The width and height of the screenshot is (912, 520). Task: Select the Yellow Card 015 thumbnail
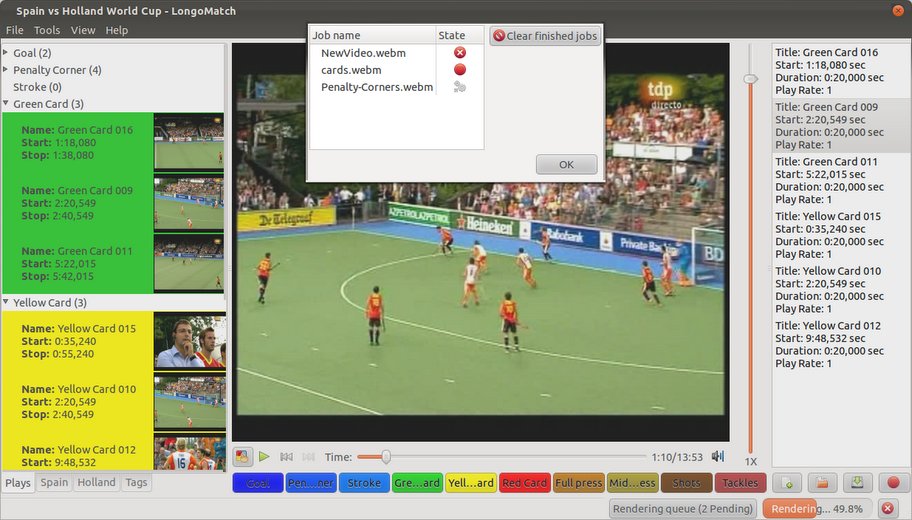190,341
